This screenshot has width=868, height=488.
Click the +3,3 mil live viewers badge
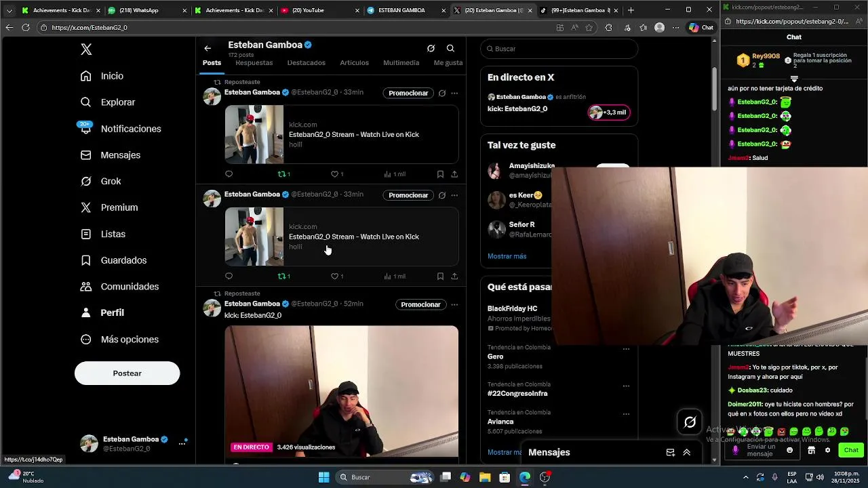[x=609, y=113]
